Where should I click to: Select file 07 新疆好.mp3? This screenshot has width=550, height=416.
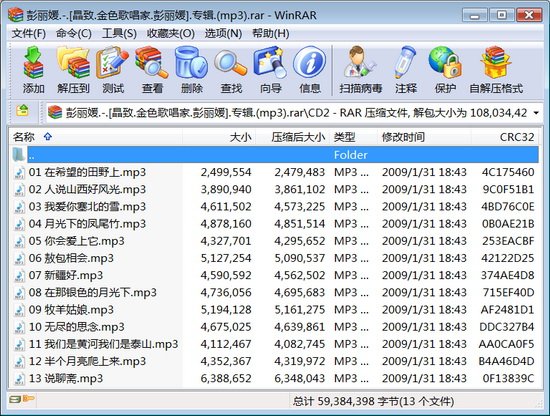(274, 275)
